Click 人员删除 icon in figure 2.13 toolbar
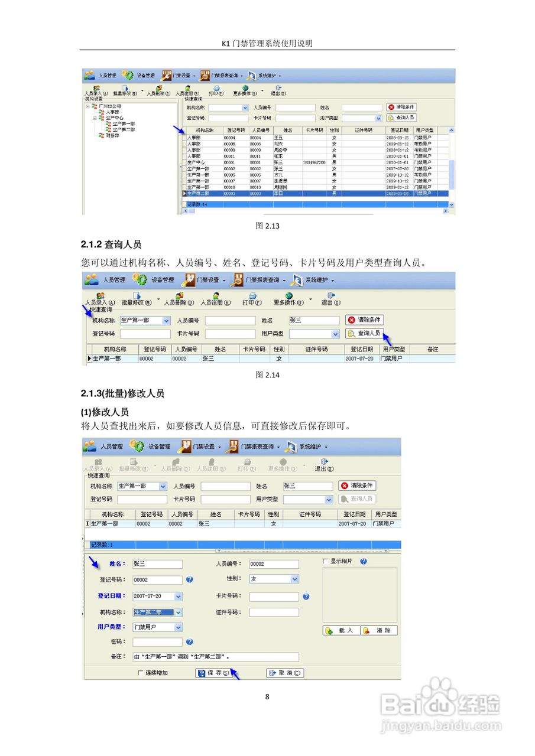Image resolution: width=535 pixels, height=756 pixels. 159,87
